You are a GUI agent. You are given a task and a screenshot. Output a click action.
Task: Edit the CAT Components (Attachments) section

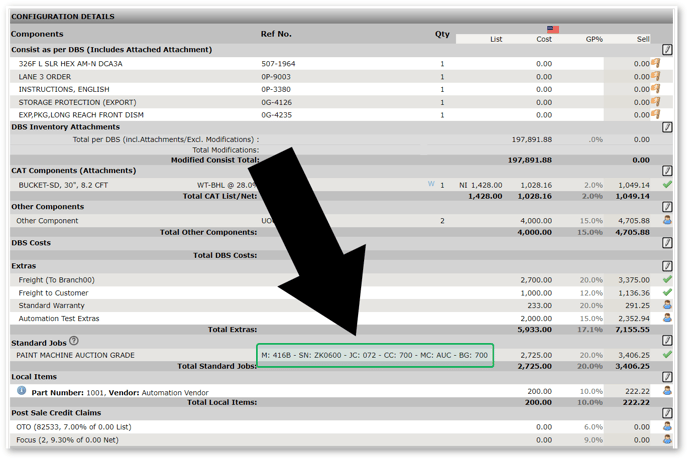tap(668, 172)
